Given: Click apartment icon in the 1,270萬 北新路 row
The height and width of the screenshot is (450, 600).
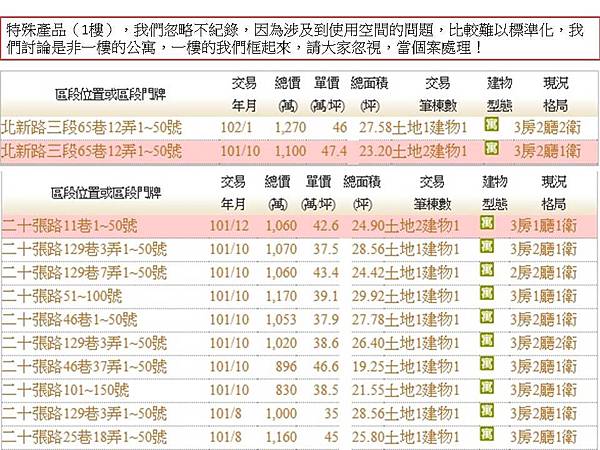Looking at the screenshot, I should (491, 124).
